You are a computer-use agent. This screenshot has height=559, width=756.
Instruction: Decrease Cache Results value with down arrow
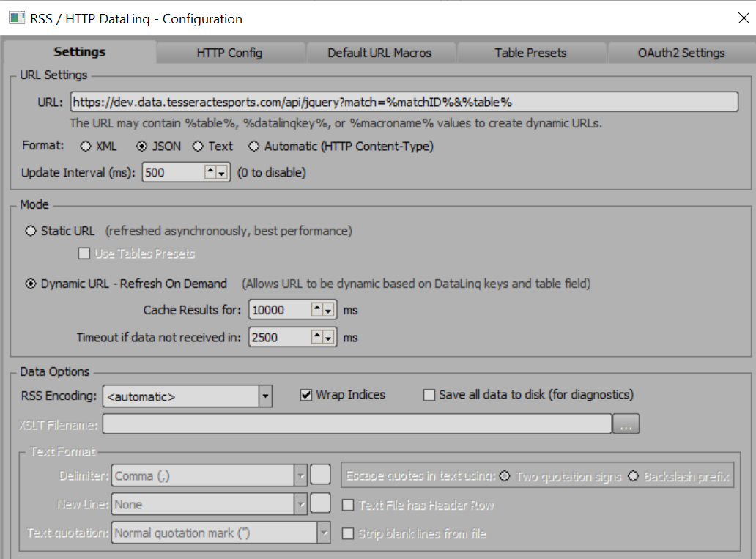tap(328, 310)
